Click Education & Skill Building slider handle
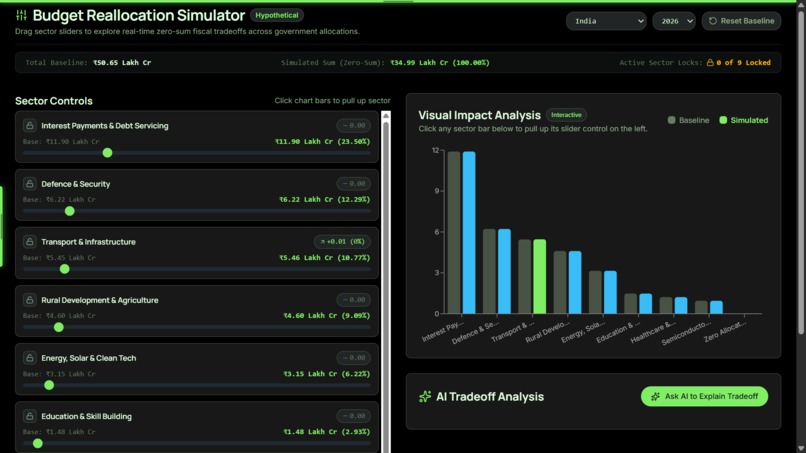The width and height of the screenshot is (806, 453). (38, 443)
